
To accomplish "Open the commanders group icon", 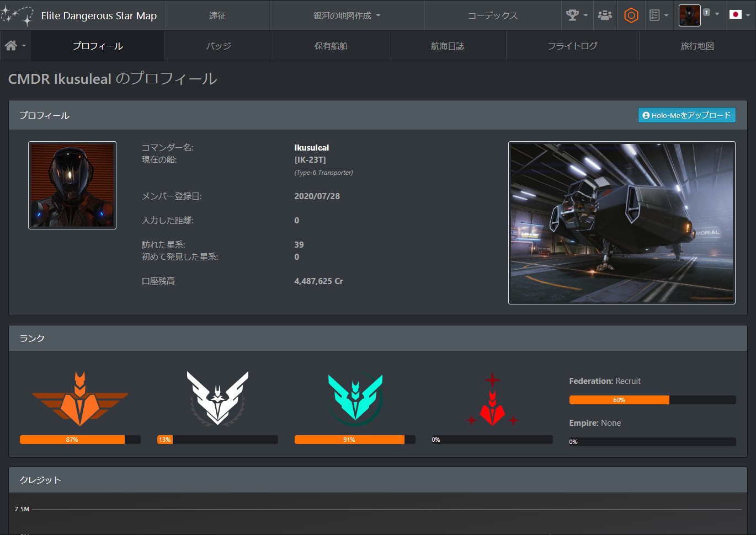I will point(605,15).
